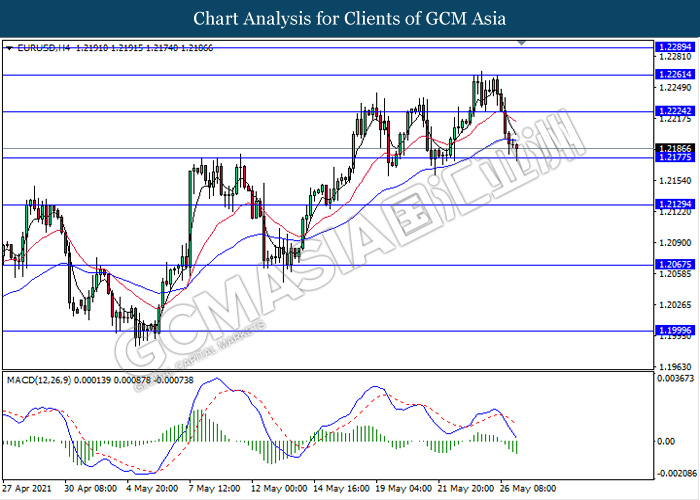Click the 7 May 12:00 time label

pos(214,488)
